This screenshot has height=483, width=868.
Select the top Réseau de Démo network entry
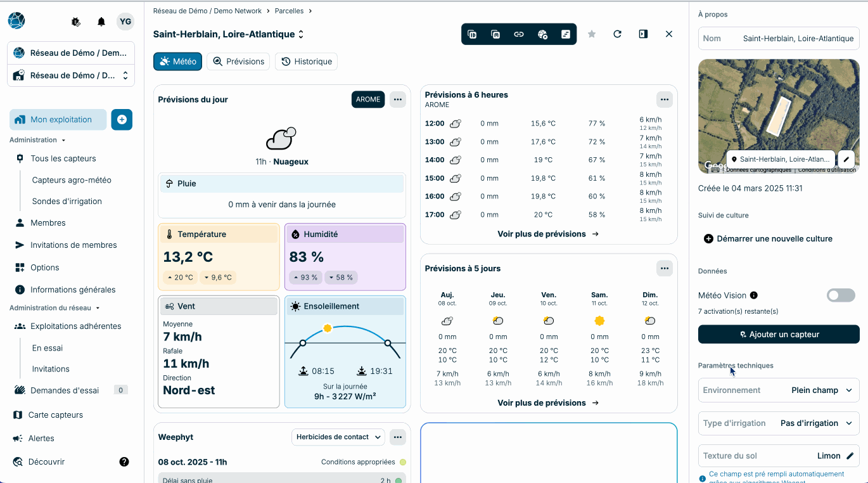pyautogui.click(x=70, y=53)
